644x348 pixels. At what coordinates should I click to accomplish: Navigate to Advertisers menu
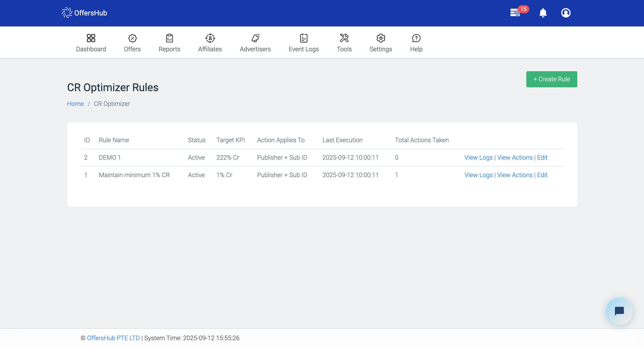click(255, 43)
